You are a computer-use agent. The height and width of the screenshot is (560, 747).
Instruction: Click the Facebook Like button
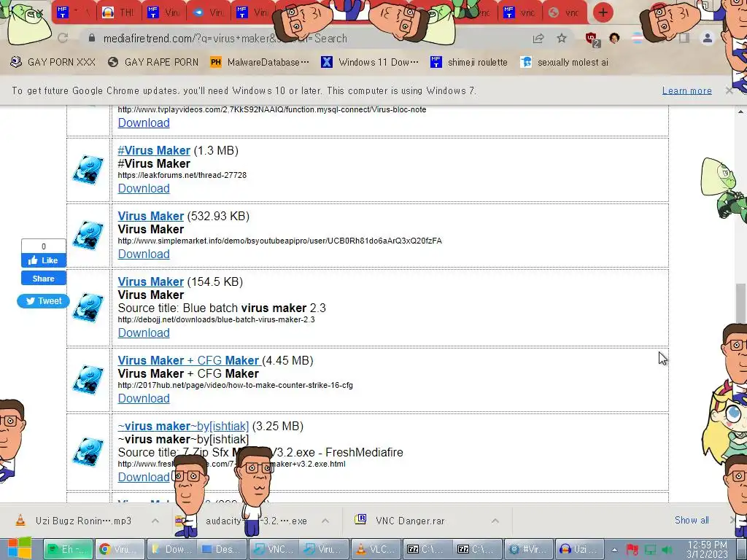point(43,260)
